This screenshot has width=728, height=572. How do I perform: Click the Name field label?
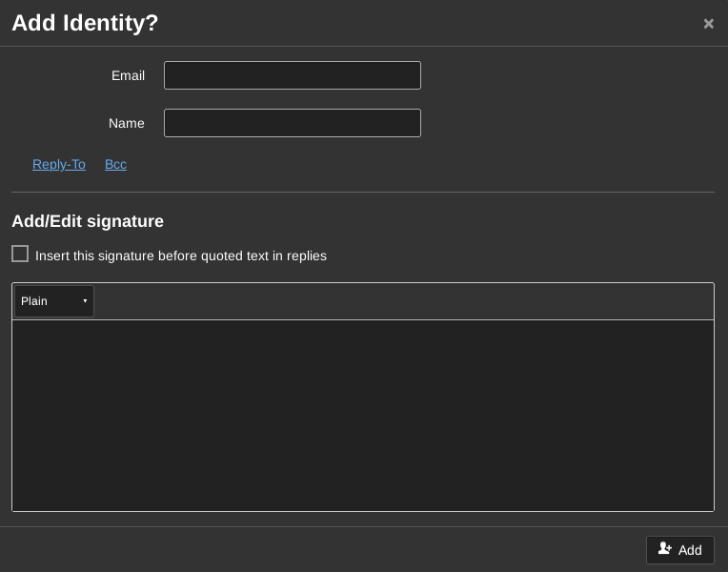point(127,123)
